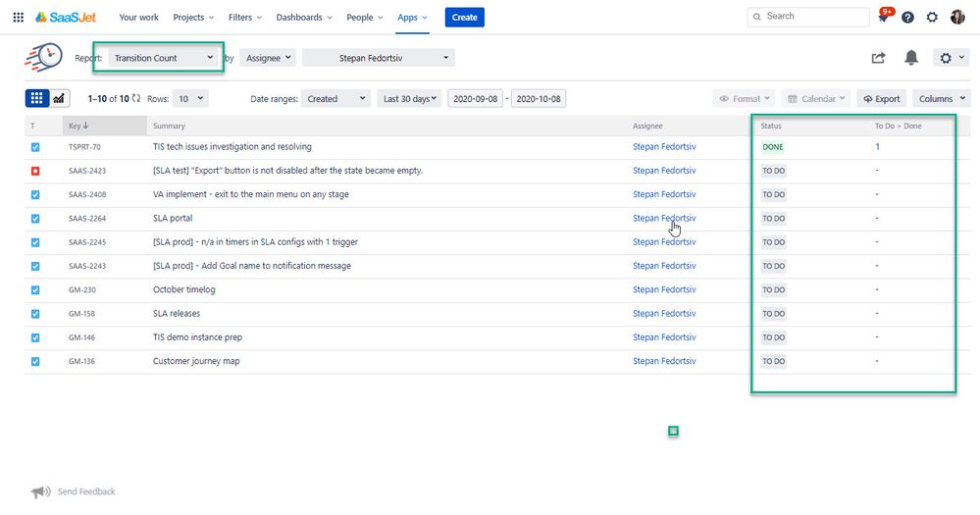Click the Send Feedback megaphone icon
Viewport: 980px width, 515px height.
[40, 491]
